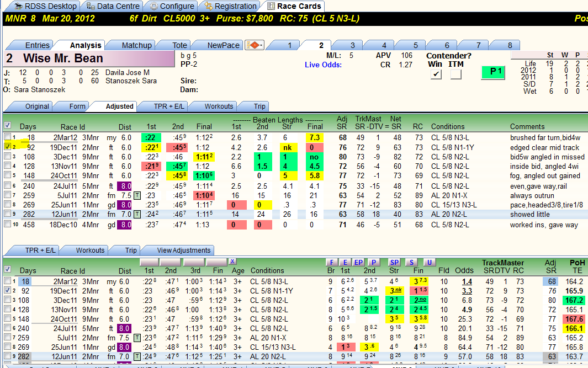The width and height of the screenshot is (588, 368).
Task: Check the ITM contender checkbox
Action: tap(456, 74)
